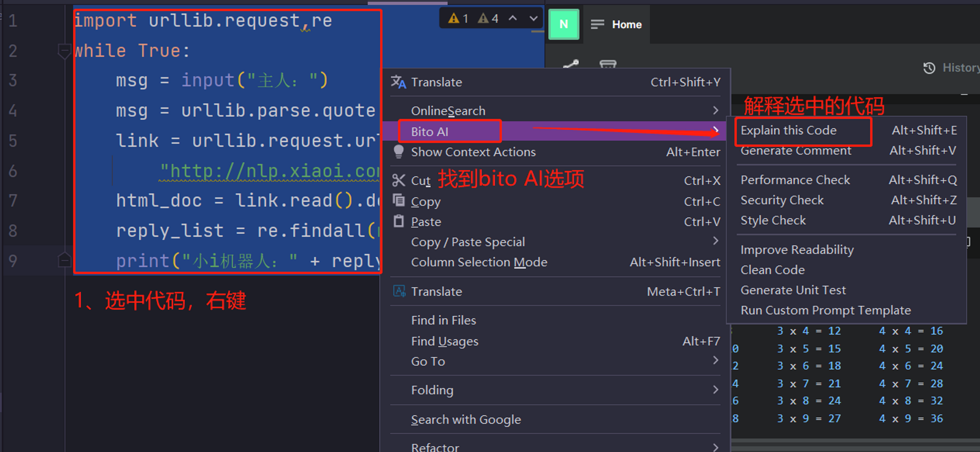Click the Copy icon in context menu

pyautogui.click(x=399, y=201)
